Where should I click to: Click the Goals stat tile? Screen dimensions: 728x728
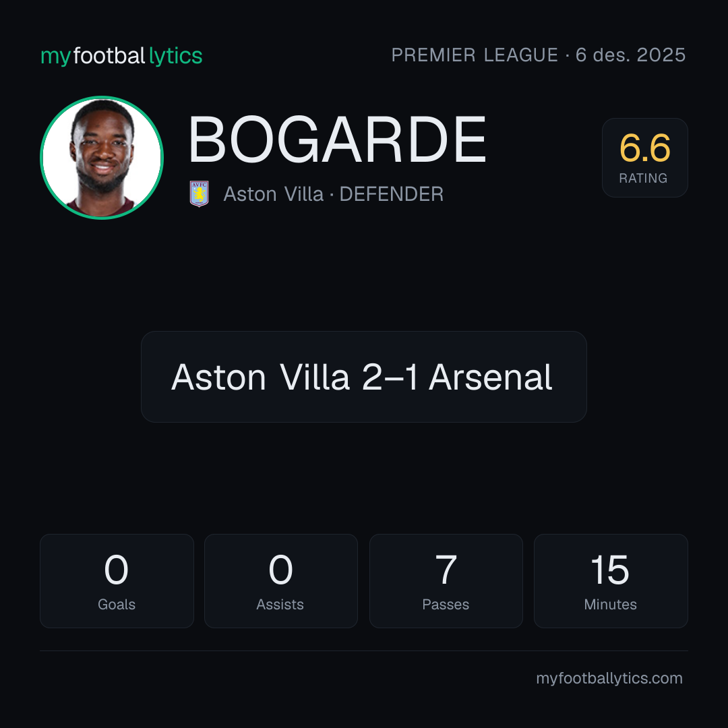point(117,581)
